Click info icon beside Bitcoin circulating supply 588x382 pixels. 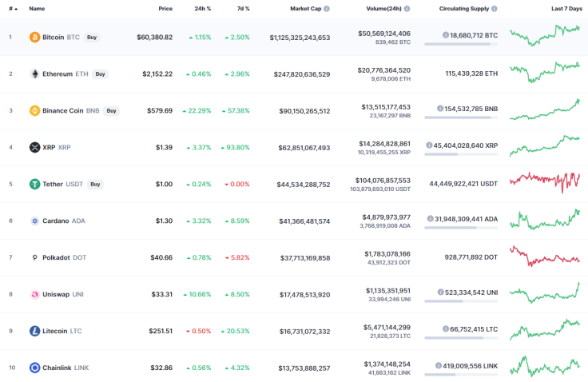pos(446,35)
